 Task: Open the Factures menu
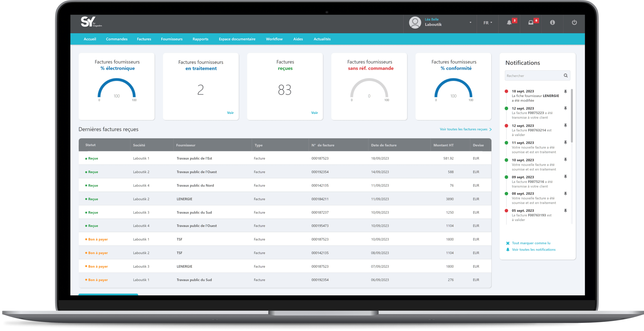tap(144, 39)
